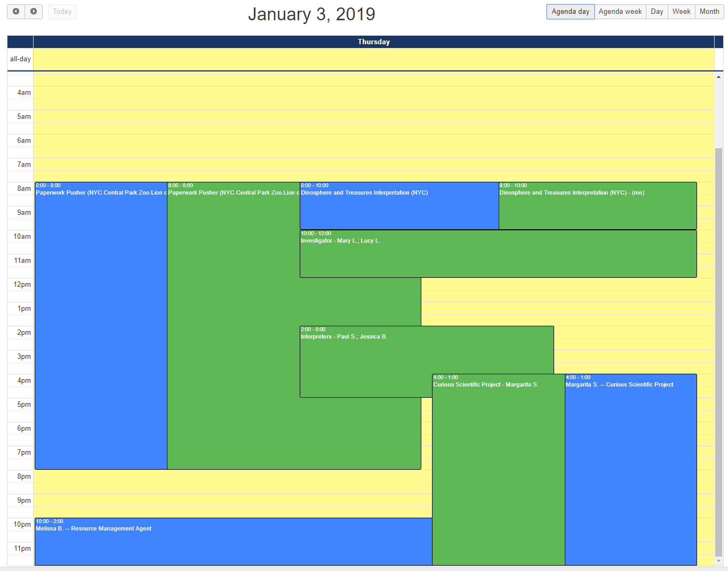Image resolution: width=728 pixels, height=571 pixels.
Task: Open Melissa B. Resource Management Agent event
Action: (x=233, y=544)
